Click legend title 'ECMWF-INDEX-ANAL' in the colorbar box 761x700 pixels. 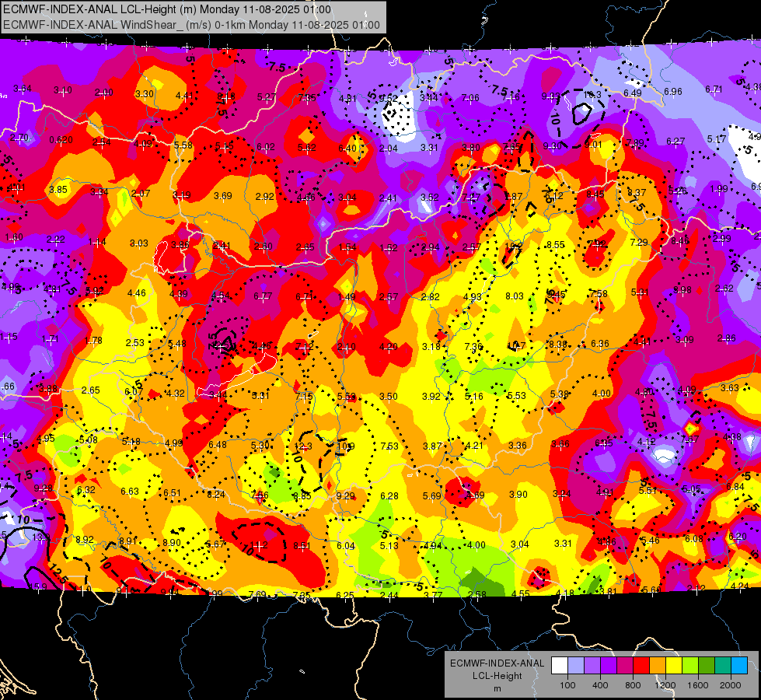(497, 663)
